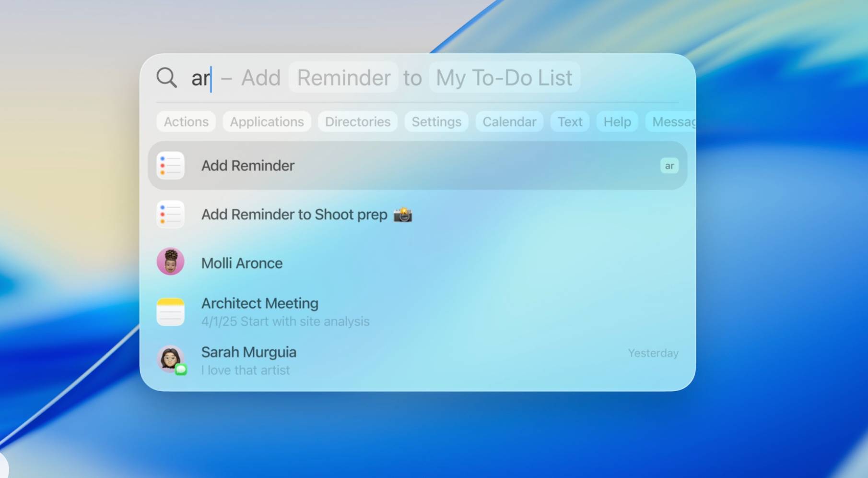Click the 'ar' quick key badge
The height and width of the screenshot is (478, 868).
pyautogui.click(x=669, y=166)
